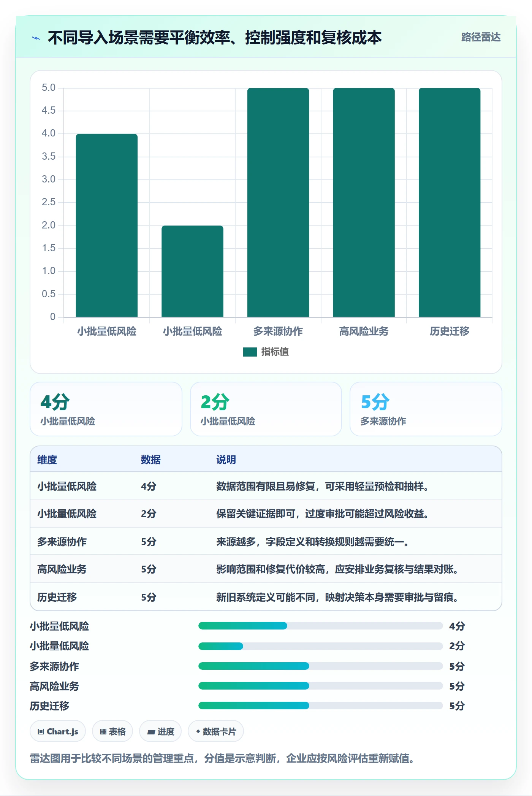Click the 0.5 y-axis tick label
This screenshot has height=796, width=532.
49,294
